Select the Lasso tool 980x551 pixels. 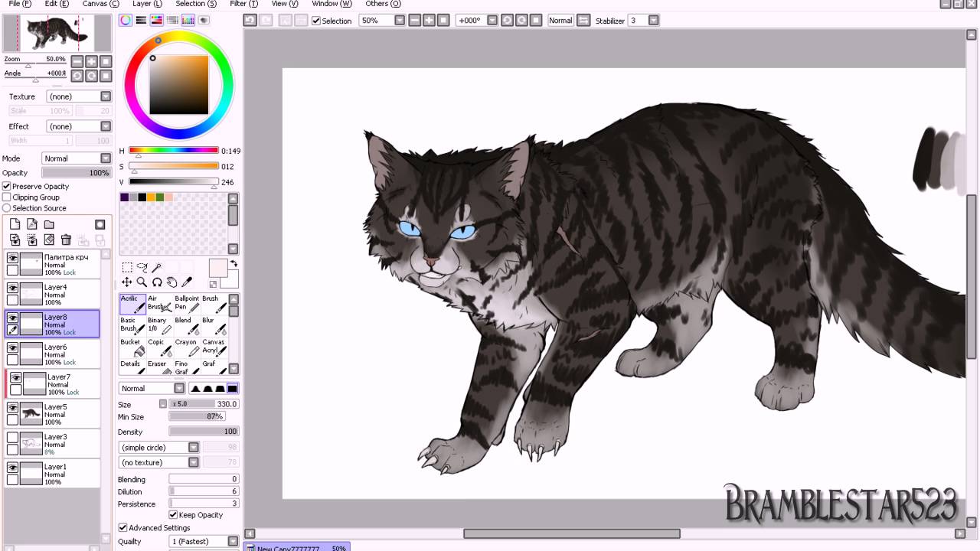(x=142, y=267)
